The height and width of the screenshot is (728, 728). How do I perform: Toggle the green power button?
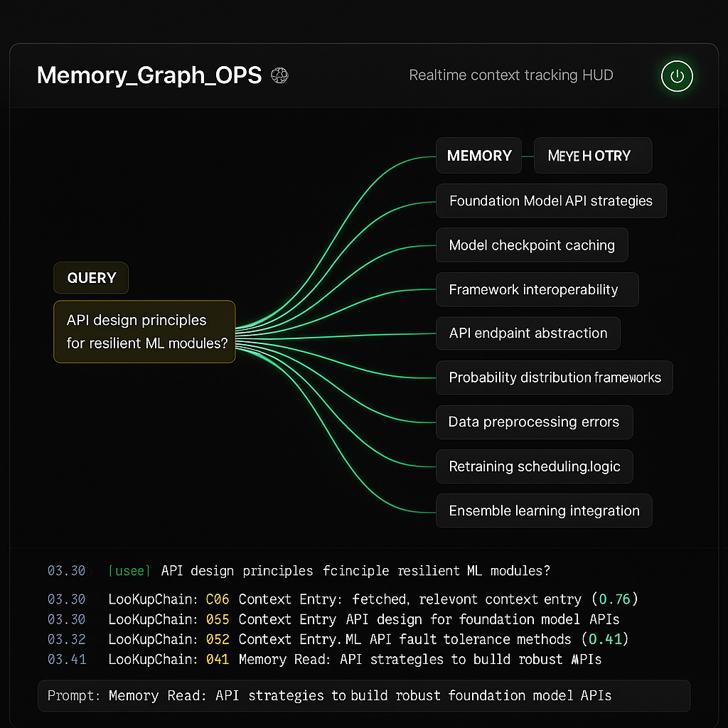tap(677, 76)
